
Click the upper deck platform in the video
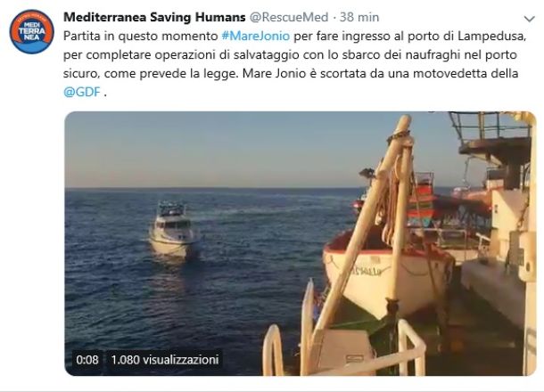(494, 137)
